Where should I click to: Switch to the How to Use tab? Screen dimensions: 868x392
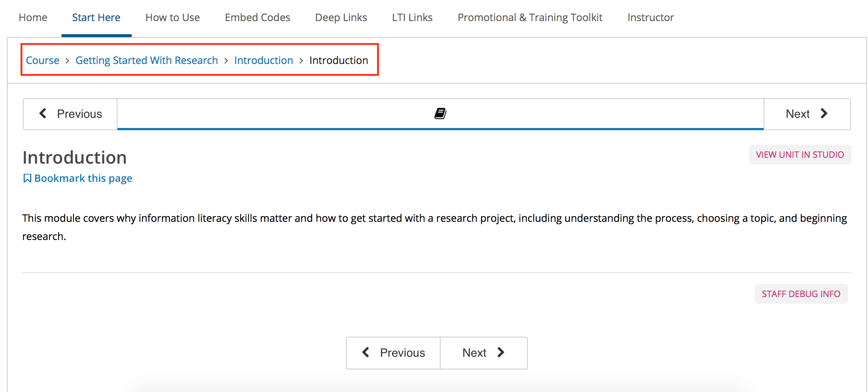click(172, 17)
